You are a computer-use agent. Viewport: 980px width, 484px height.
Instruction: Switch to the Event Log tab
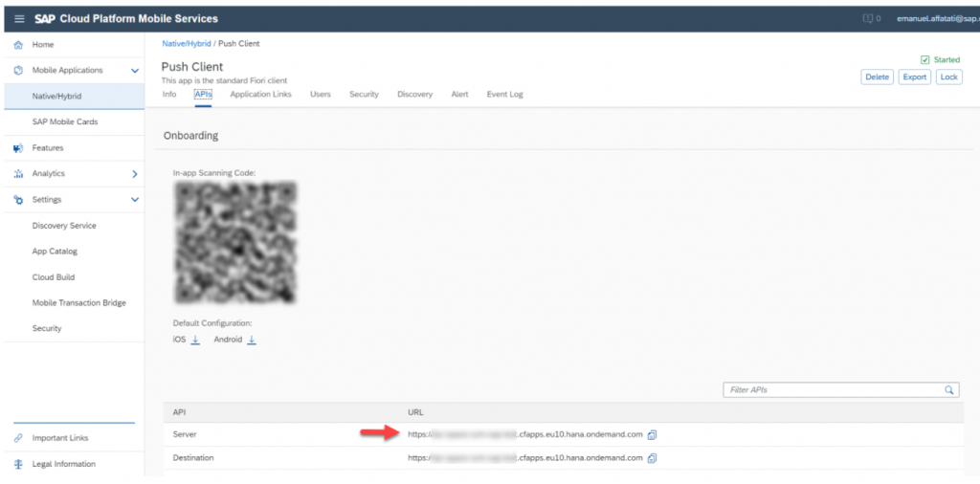tap(505, 95)
